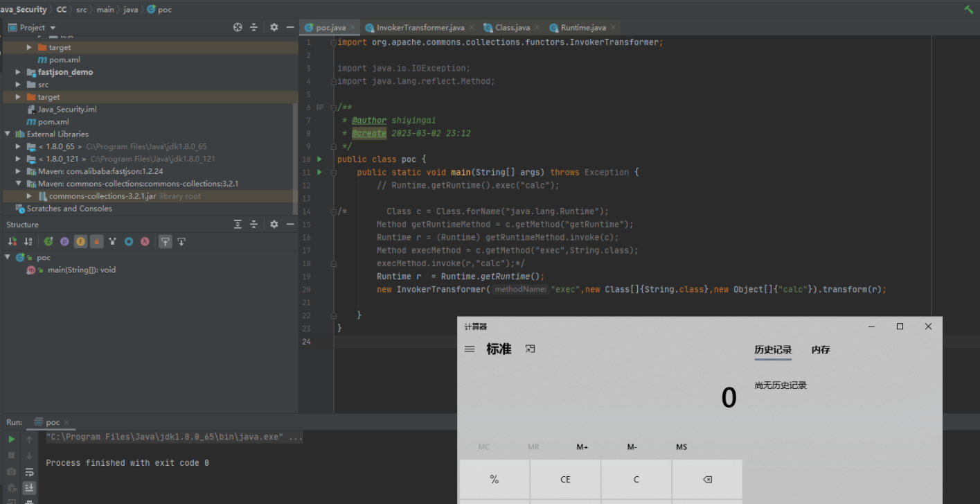This screenshot has height=504, width=980.
Task: Toggle Show Properties purple 'p' icon
Action: pyautogui.click(x=64, y=241)
